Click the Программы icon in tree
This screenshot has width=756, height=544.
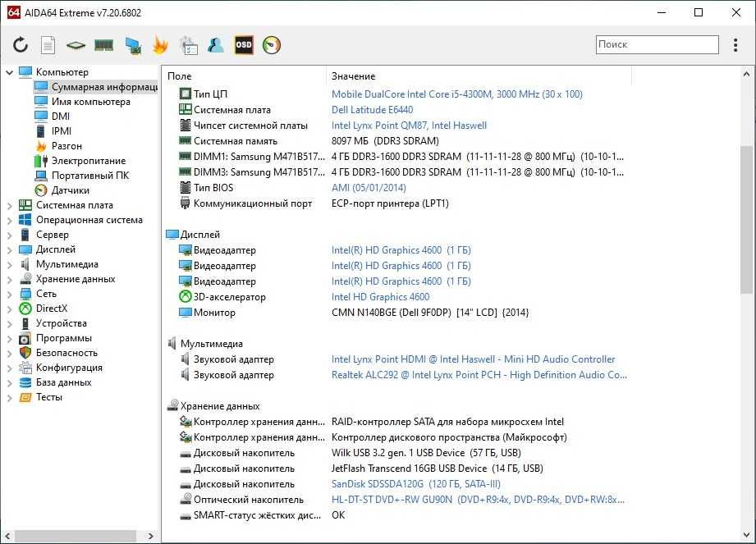tap(25, 338)
